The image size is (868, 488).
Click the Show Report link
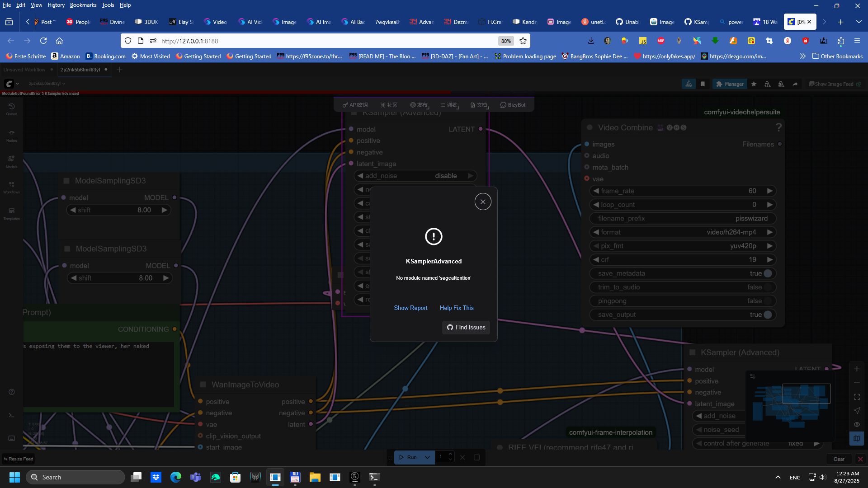(x=410, y=308)
